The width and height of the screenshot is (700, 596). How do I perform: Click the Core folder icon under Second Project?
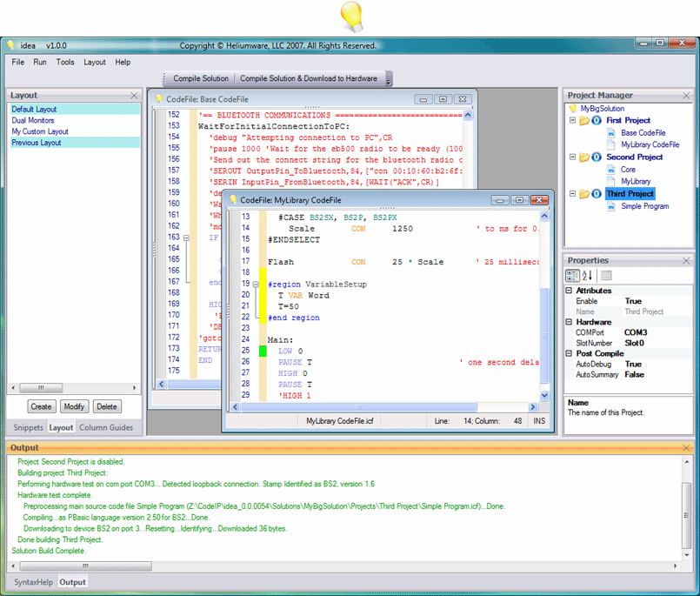[612, 170]
